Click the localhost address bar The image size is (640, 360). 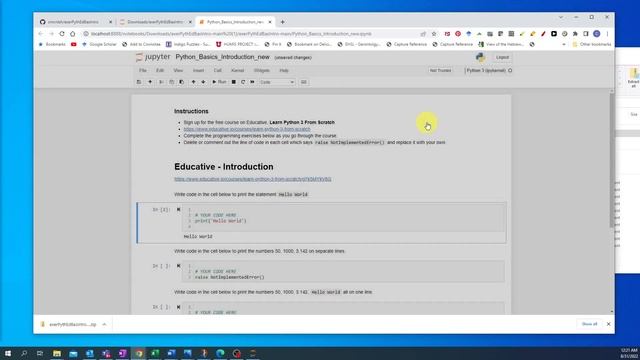[231, 34]
